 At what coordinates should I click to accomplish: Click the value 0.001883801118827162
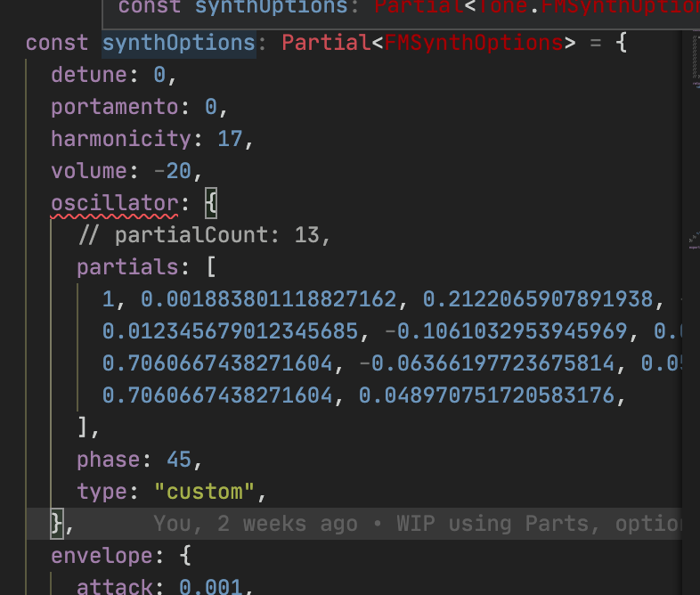click(268, 299)
